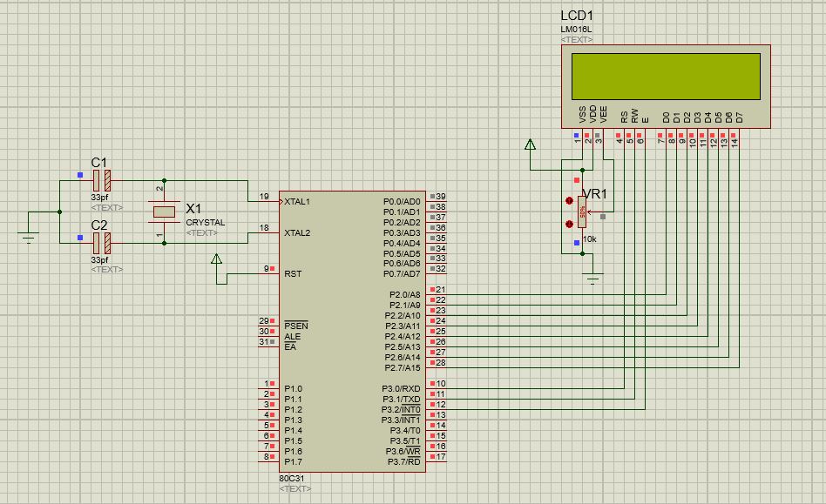Click the VSS pin 1 on LCD1

[x=577, y=135]
